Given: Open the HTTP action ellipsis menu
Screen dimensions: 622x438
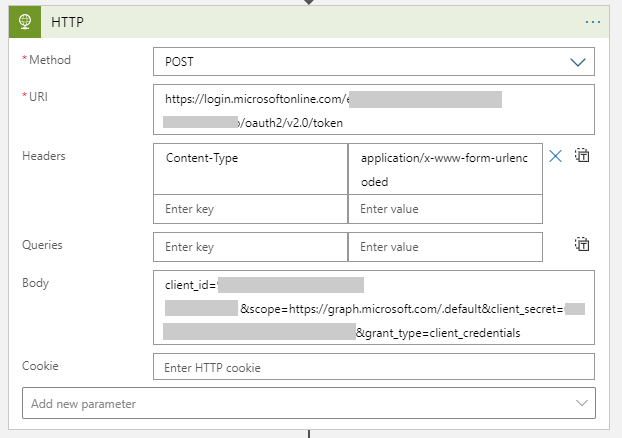Looking at the screenshot, I should tap(594, 21).
